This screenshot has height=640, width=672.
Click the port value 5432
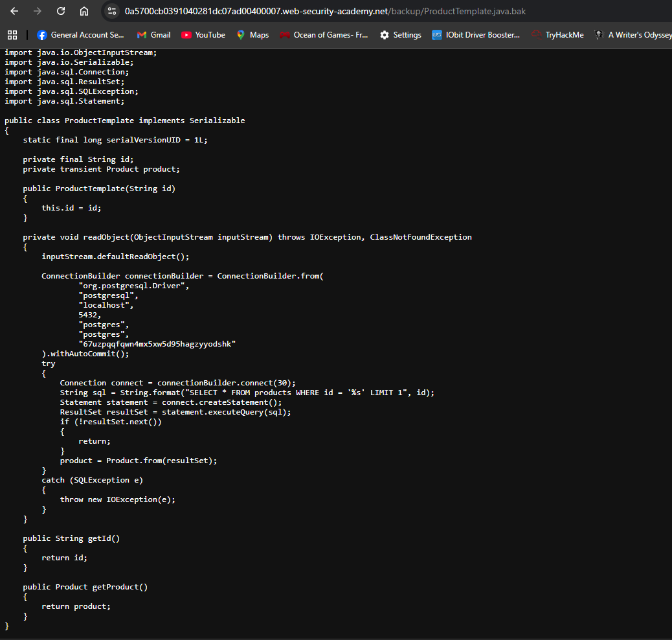[x=89, y=315]
